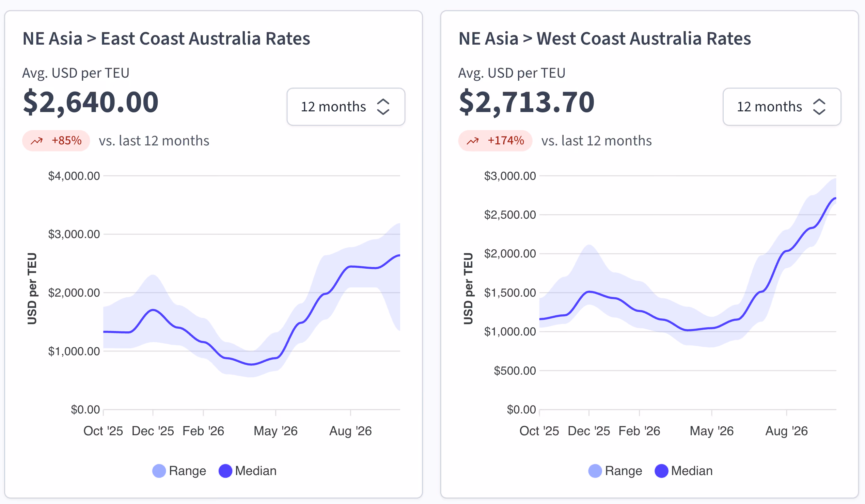Click East Coast vertical 'USD per TEU' axis title
The width and height of the screenshot is (865, 504).
(32, 289)
